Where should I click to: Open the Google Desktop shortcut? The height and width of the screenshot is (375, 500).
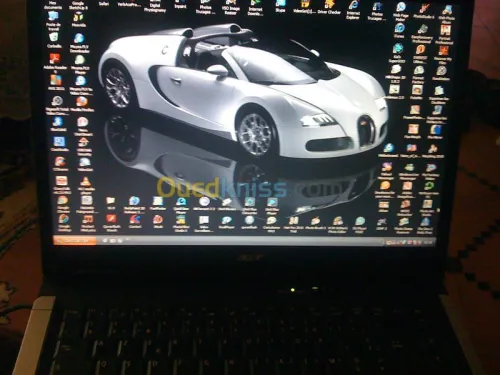pos(64,223)
